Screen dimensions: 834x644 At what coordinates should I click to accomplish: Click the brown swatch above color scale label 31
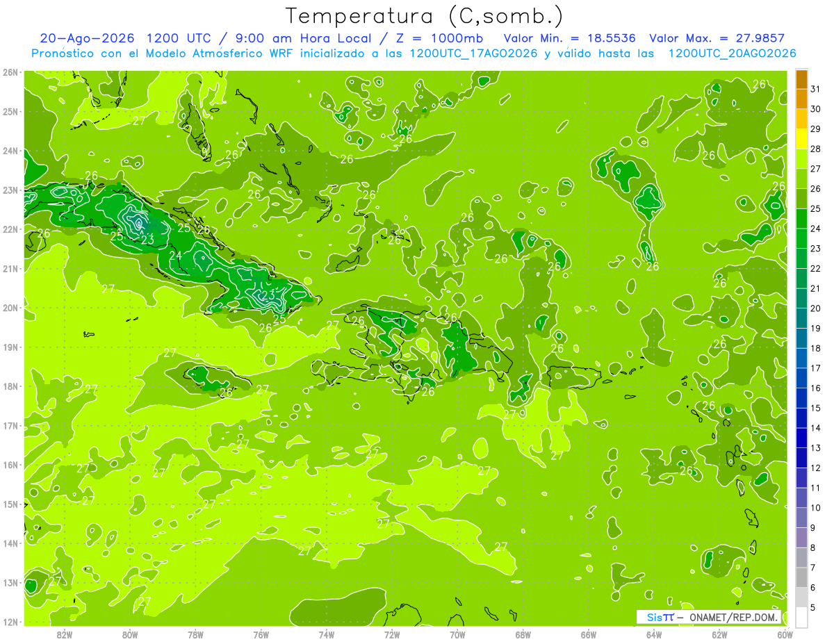[x=801, y=79]
